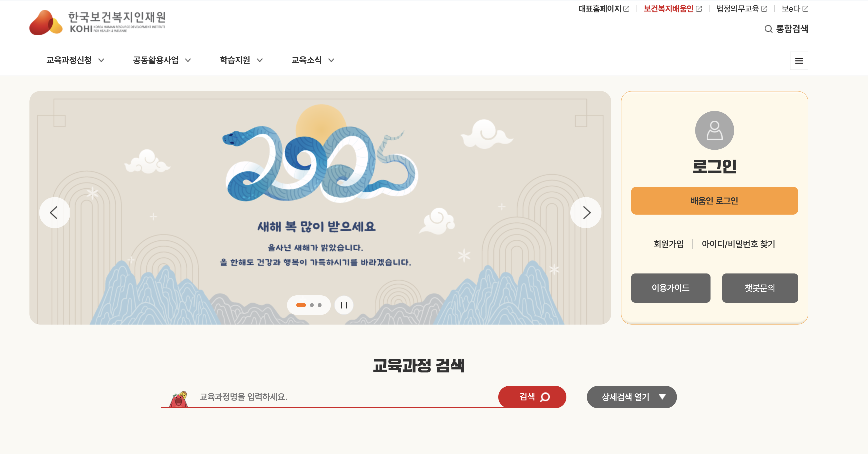Open 상세검색 열기 advanced search
The width and height of the screenshot is (868, 454).
[x=631, y=397]
